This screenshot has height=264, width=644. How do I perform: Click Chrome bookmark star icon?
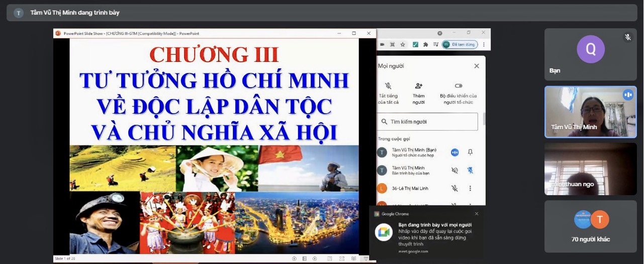(x=403, y=45)
